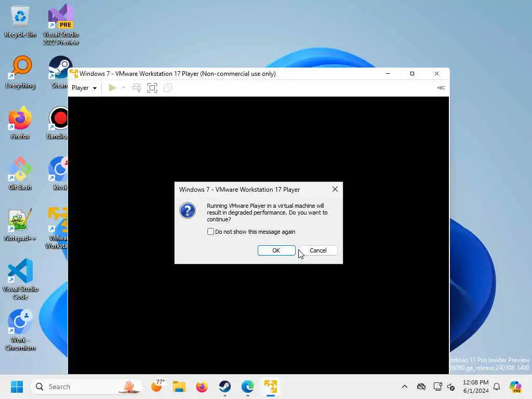The height and width of the screenshot is (399, 532).
Task: Select Work - Chromium desktop icon
Action: tap(20, 330)
